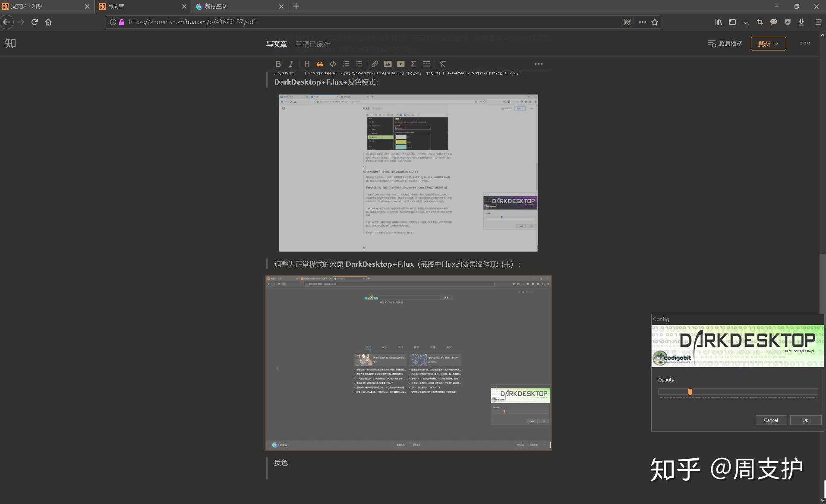826x504 pixels.
Task: Toggle the blockquote formatting icon
Action: click(x=320, y=64)
